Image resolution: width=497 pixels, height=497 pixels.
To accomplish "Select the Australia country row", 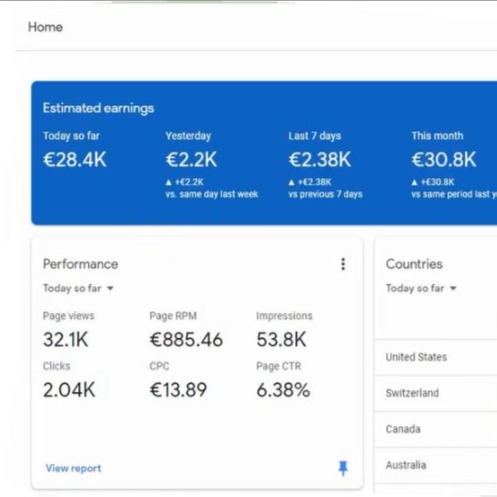I will click(x=436, y=465).
